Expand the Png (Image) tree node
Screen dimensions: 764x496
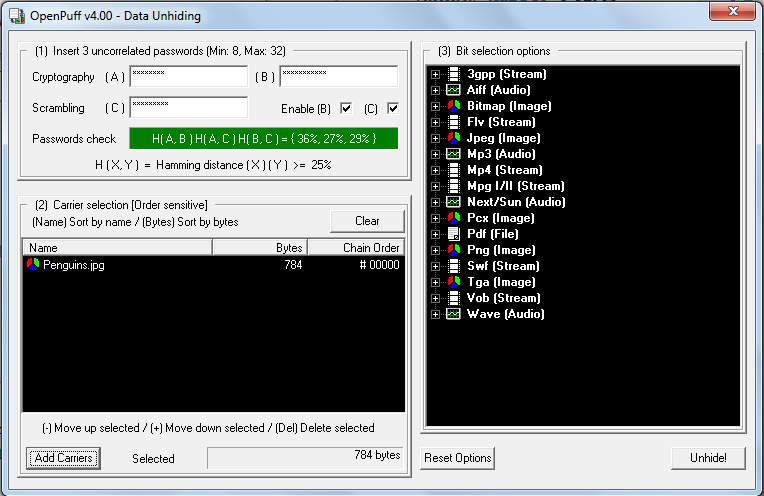(436, 251)
